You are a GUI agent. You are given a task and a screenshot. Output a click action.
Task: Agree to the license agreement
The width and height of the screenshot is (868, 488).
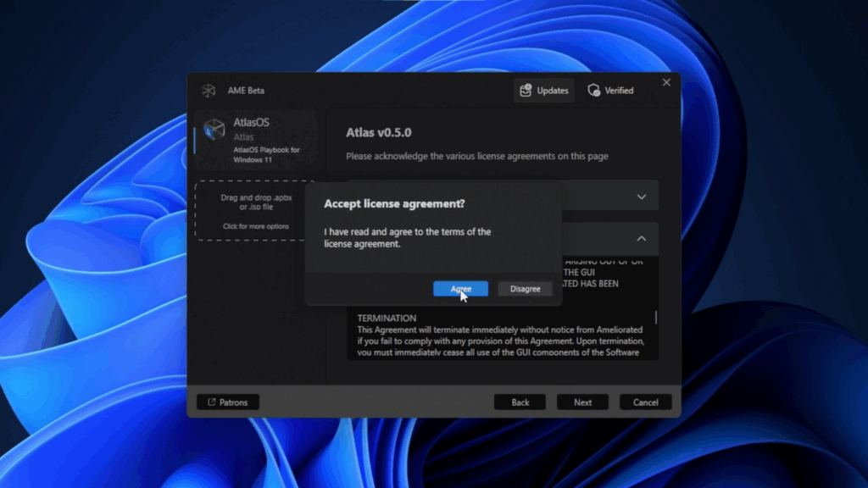tap(459, 288)
